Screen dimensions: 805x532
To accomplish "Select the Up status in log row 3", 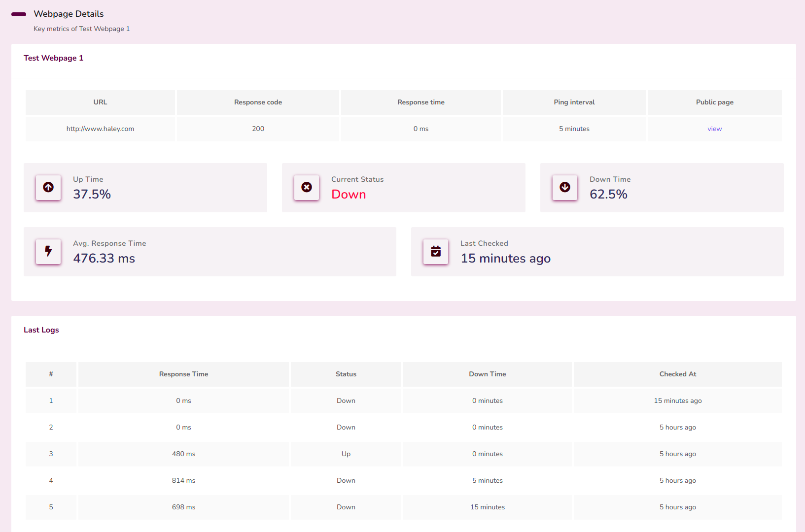I will coord(346,454).
